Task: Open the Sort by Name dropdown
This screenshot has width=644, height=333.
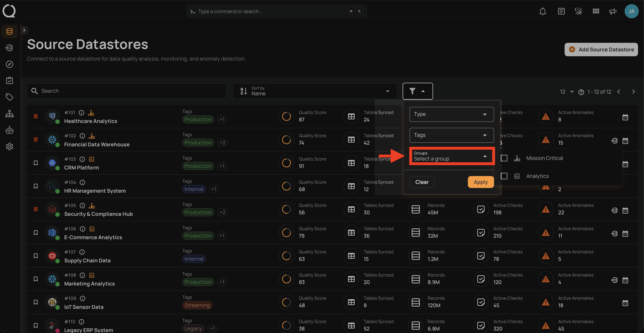Action: [315, 91]
